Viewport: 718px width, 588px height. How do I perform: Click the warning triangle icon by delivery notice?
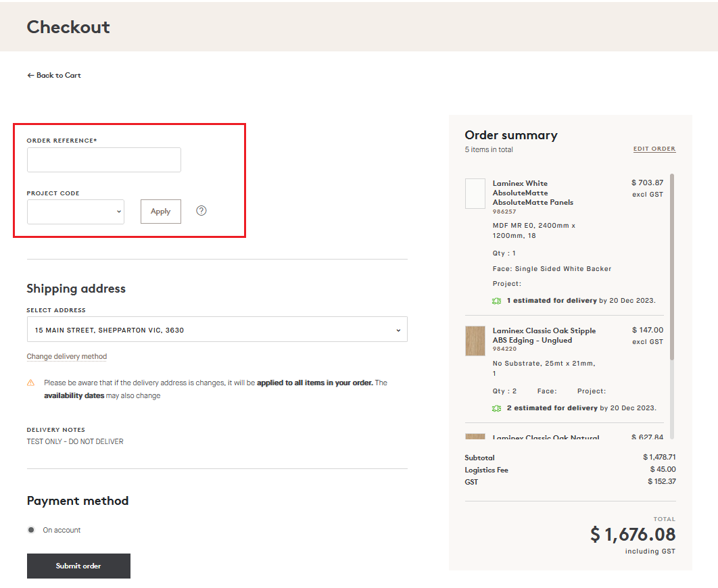click(x=30, y=383)
